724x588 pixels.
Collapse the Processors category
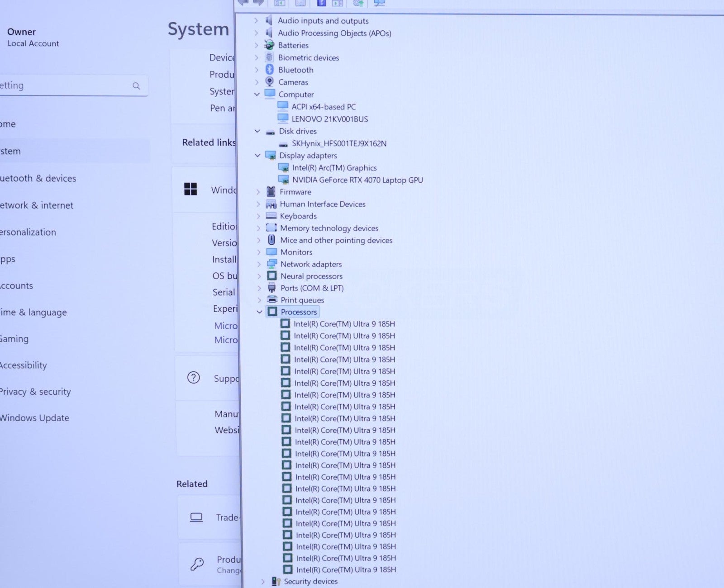tap(259, 312)
